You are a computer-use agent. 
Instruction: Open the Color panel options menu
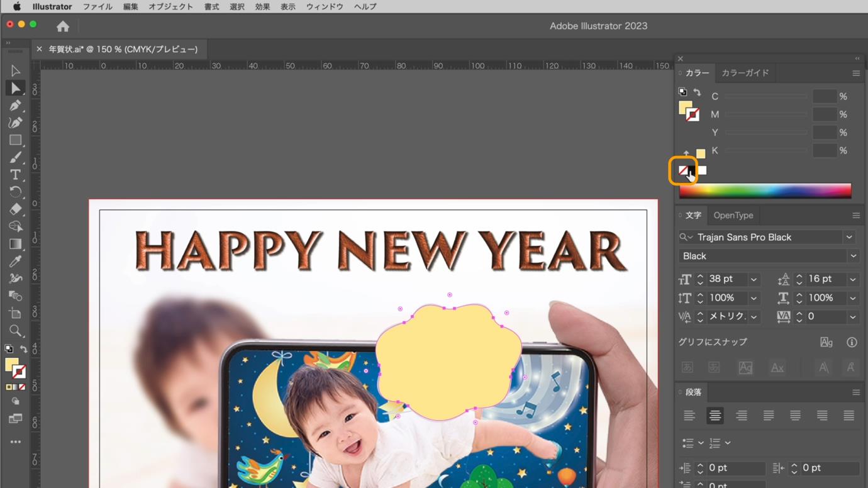point(856,74)
